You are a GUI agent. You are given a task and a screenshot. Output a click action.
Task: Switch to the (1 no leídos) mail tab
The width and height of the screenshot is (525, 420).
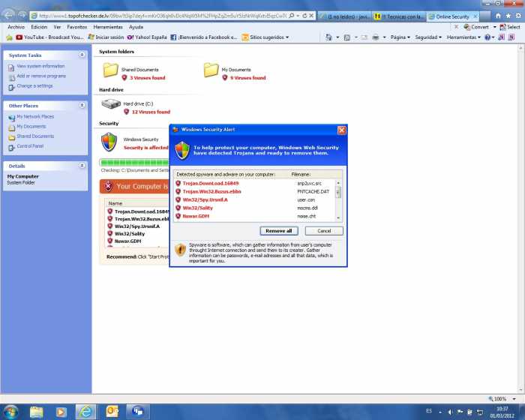tap(345, 16)
